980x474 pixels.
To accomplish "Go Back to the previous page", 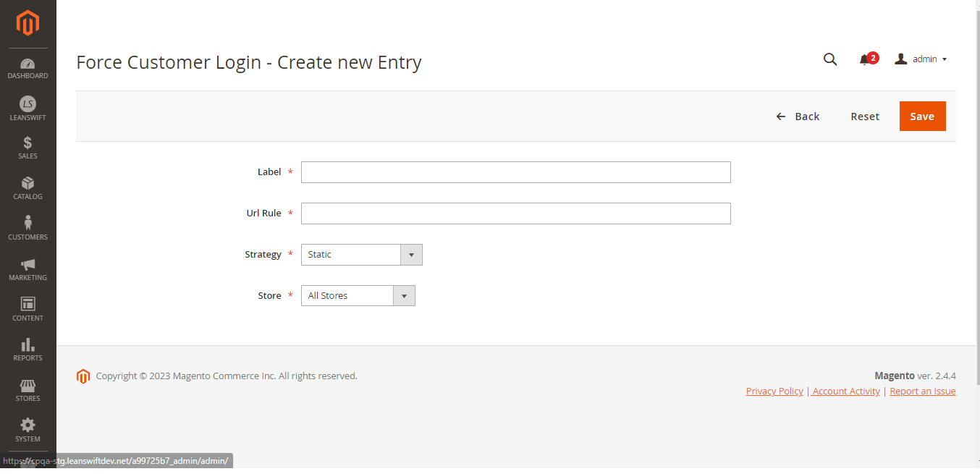I will (798, 116).
